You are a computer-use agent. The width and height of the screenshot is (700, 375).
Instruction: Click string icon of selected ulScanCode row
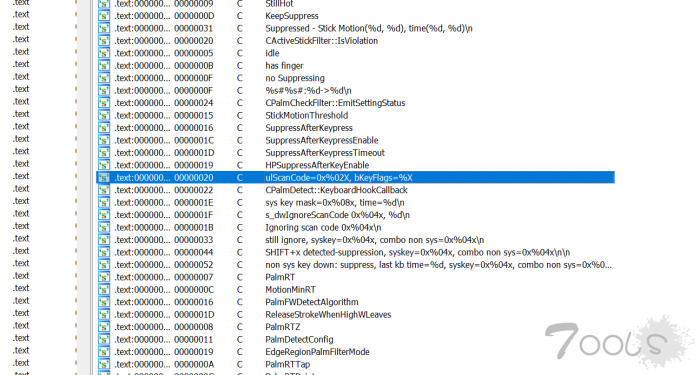point(104,178)
